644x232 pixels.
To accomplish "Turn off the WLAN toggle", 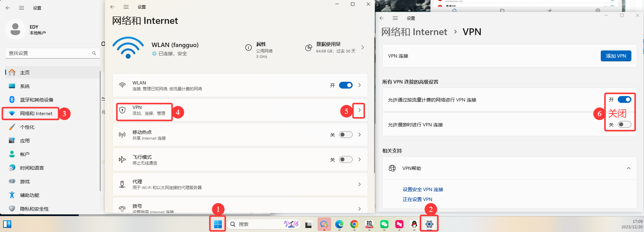I will [346, 85].
